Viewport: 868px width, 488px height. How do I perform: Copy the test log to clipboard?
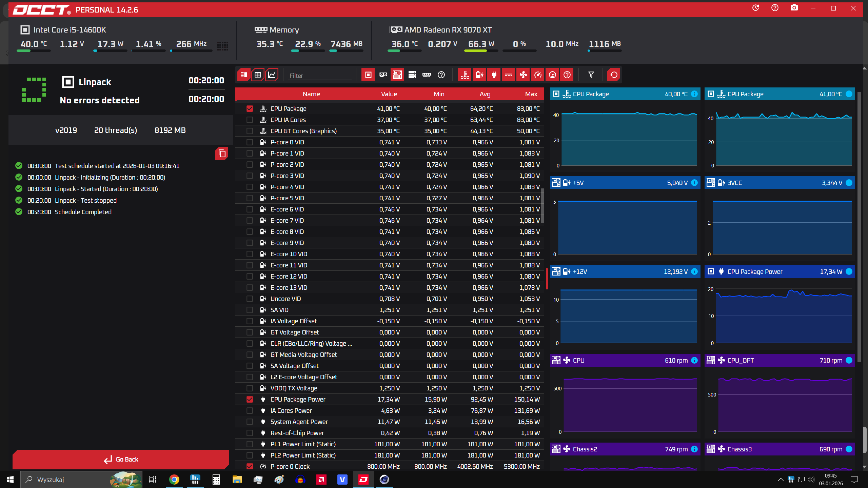coord(222,154)
